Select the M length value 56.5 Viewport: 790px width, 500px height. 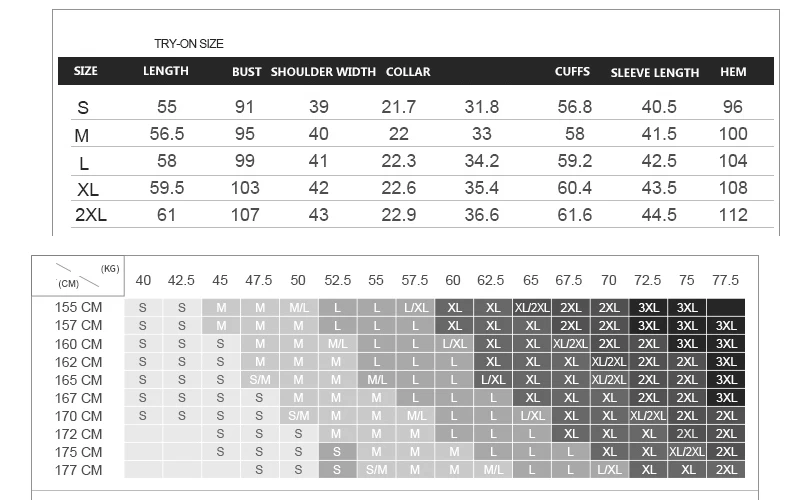point(167,134)
